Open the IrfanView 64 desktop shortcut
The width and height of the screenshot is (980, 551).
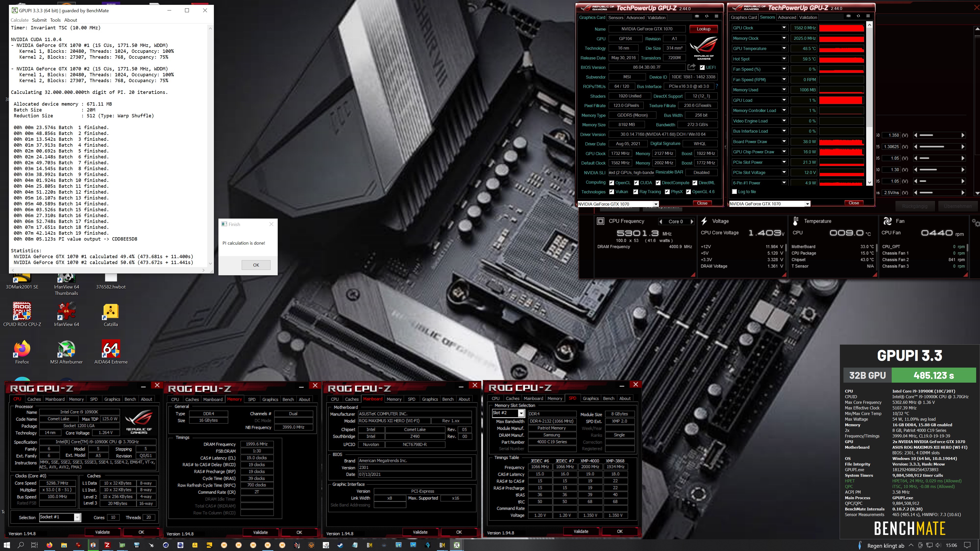click(x=67, y=314)
